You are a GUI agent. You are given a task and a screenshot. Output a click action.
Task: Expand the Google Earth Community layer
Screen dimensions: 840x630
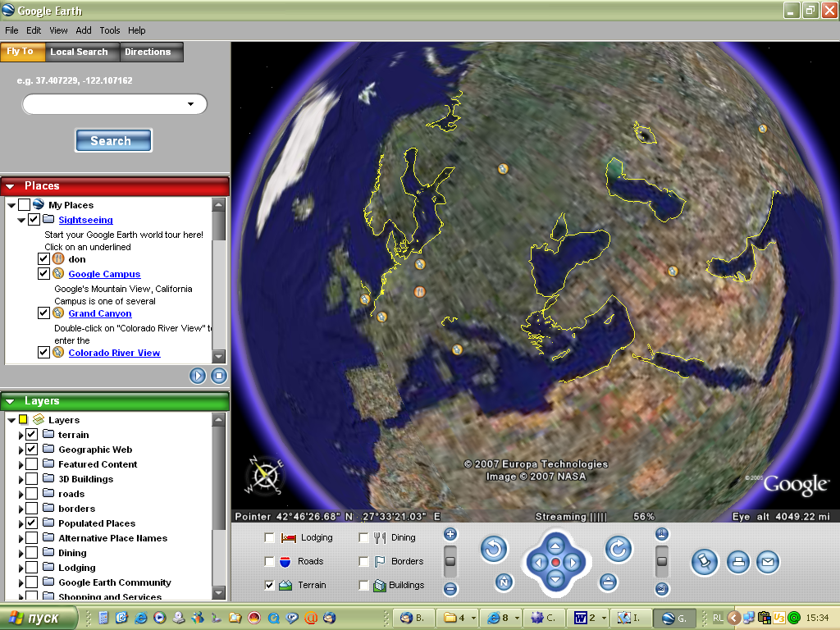click(21, 583)
